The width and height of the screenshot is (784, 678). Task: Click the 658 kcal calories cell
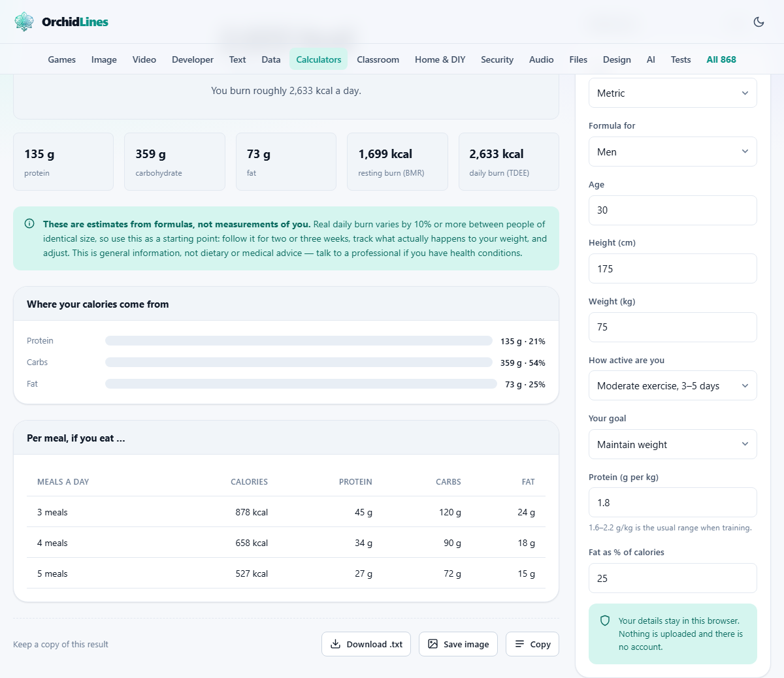(252, 543)
